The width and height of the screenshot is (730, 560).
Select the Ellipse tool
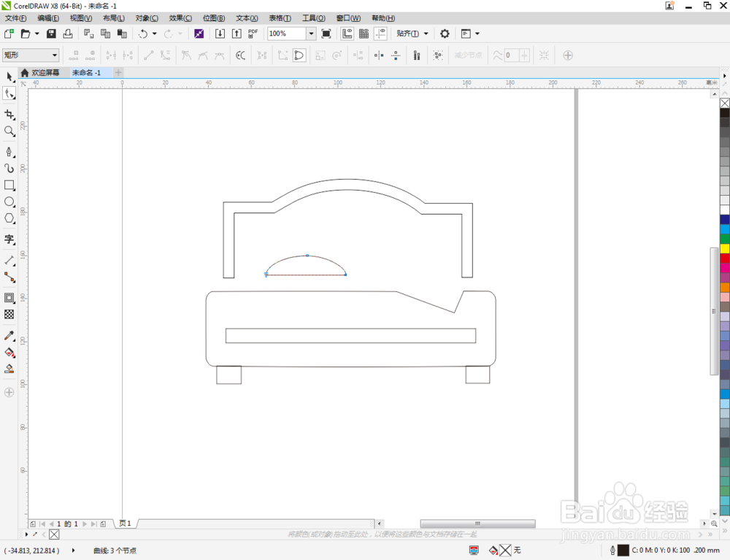[x=9, y=202]
